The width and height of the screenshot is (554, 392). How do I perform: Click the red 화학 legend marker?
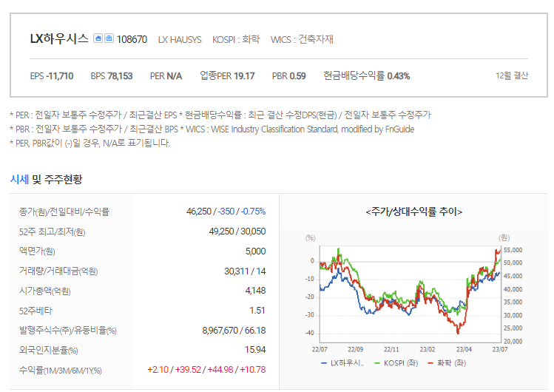tap(430, 363)
